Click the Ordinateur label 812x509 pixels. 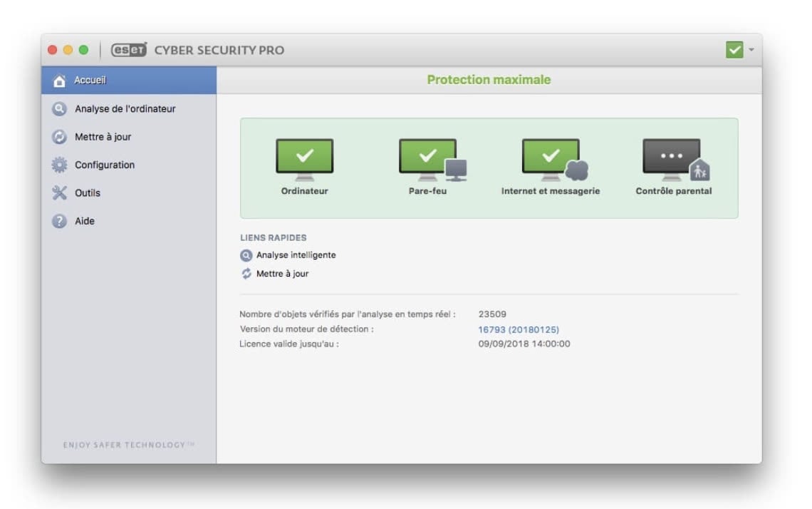point(305,191)
